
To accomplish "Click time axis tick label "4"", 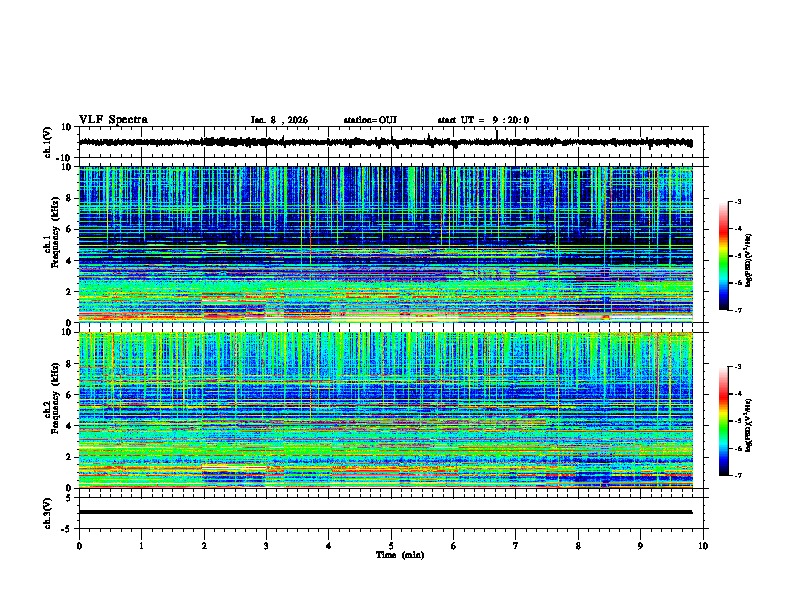I will click(329, 546).
